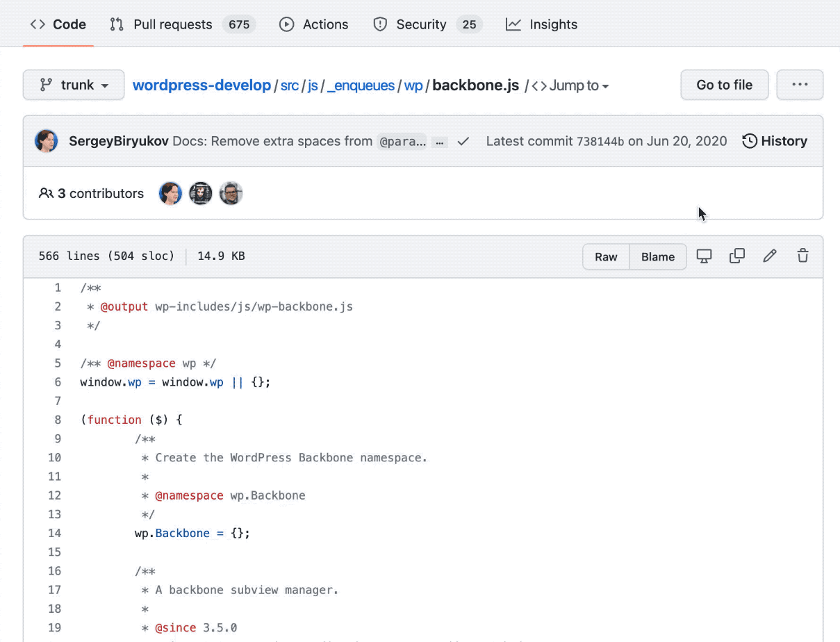
Task: Navigate to the src folder breadcrumb
Action: [x=290, y=85]
